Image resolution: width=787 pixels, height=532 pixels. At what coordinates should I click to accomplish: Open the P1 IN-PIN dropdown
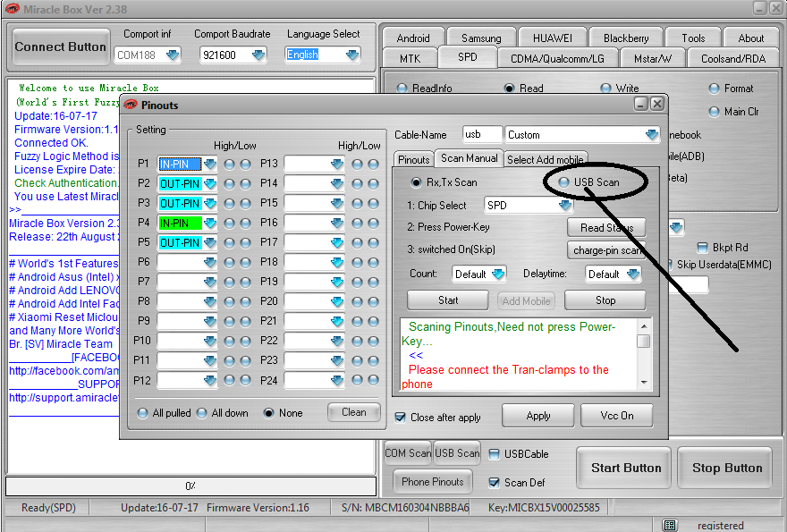click(x=210, y=165)
